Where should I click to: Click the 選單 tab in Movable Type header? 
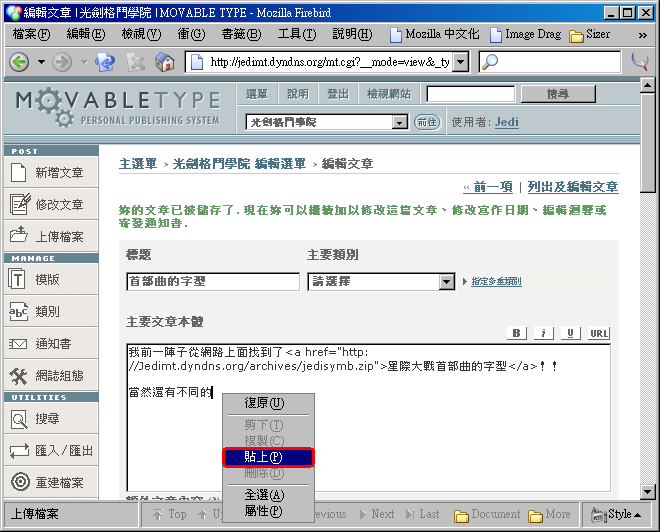coord(257,94)
